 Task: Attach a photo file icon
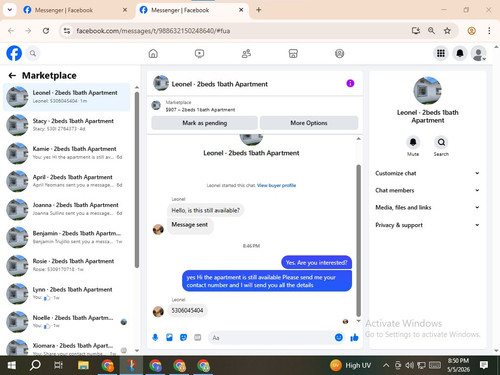(x=169, y=338)
